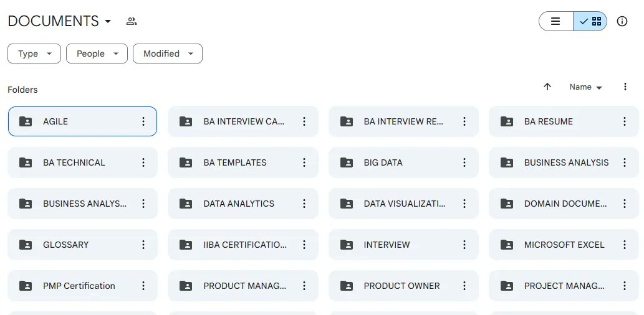Open more actions for BIG DATA folder
The width and height of the screenshot is (644, 315).
(464, 162)
